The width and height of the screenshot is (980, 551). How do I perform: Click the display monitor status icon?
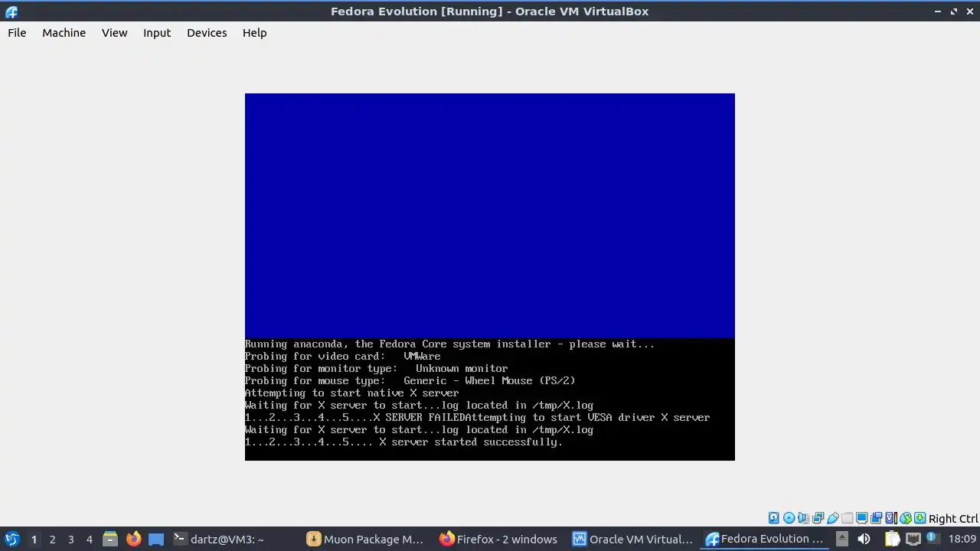(x=861, y=518)
